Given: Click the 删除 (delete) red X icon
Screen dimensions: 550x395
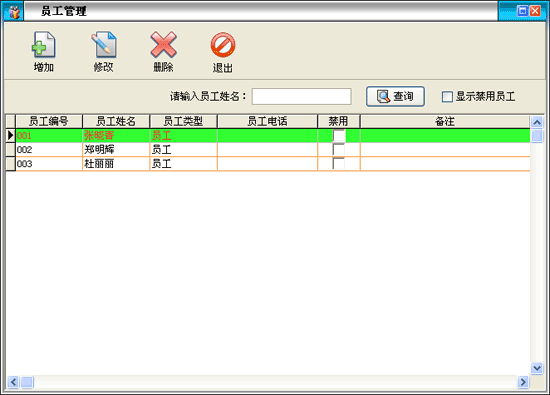Looking at the screenshot, I should [163, 45].
